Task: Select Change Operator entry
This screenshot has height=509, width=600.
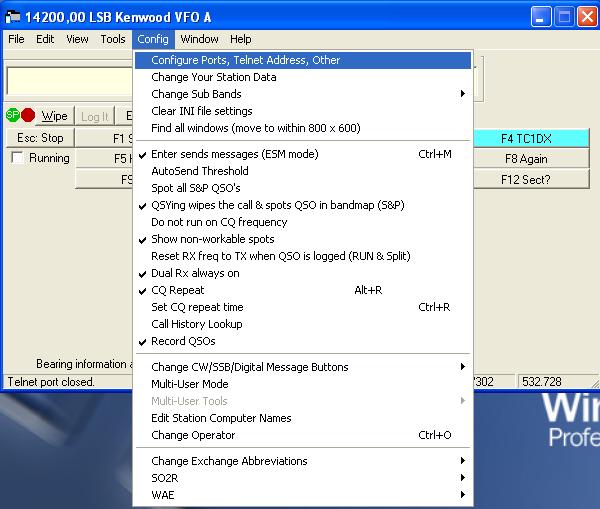Action: coord(303,435)
